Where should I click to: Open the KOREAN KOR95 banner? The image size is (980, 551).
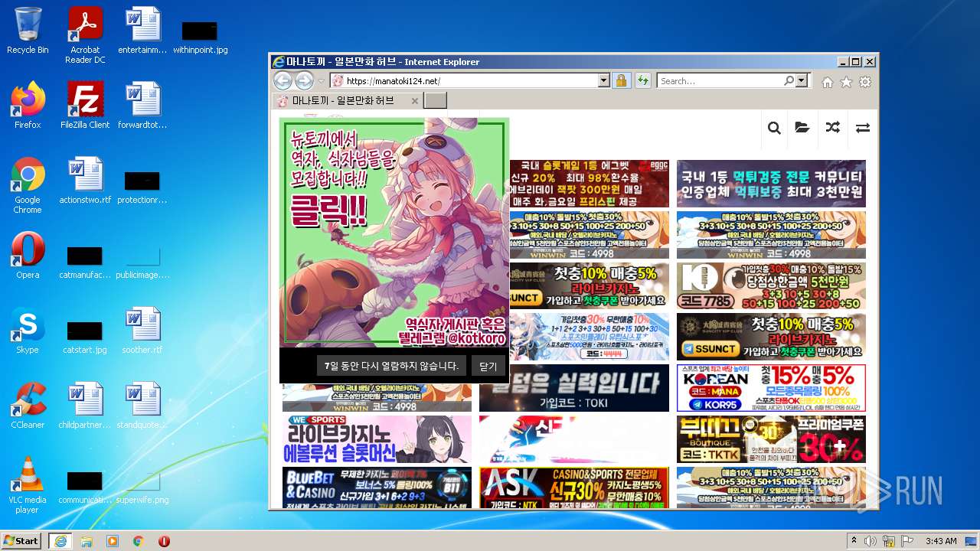771,388
